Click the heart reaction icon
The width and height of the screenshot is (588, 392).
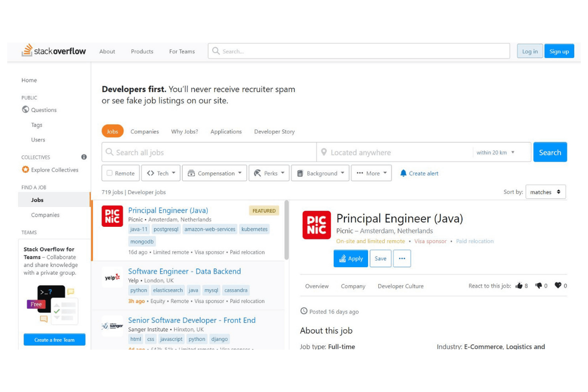[x=558, y=286]
